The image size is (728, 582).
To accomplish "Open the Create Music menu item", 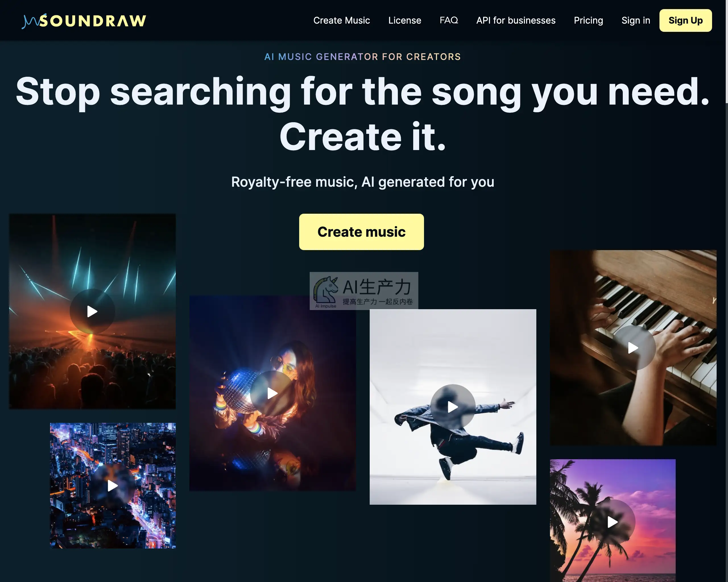I will [x=341, y=20].
